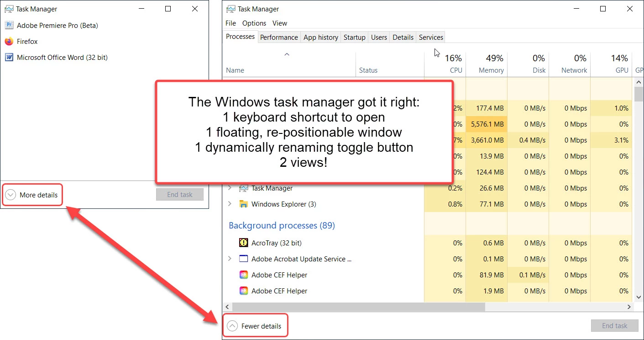Click the 3,661.0 MB memory cell
This screenshot has height=340, width=644.
coord(487,140)
